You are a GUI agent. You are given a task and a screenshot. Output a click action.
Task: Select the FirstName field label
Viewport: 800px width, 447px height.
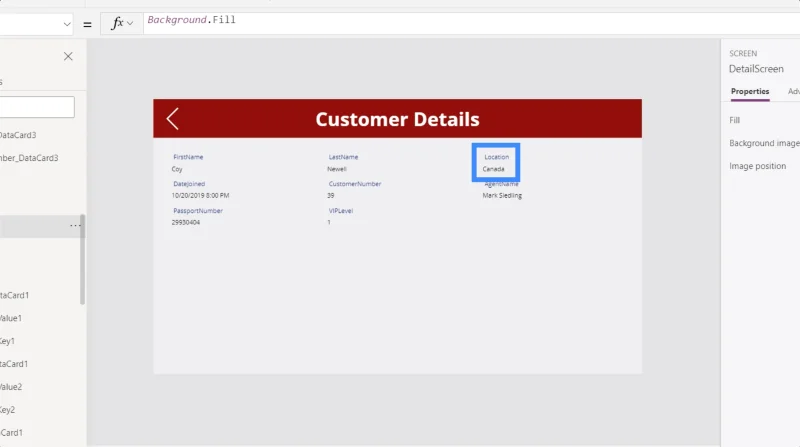[x=188, y=157]
